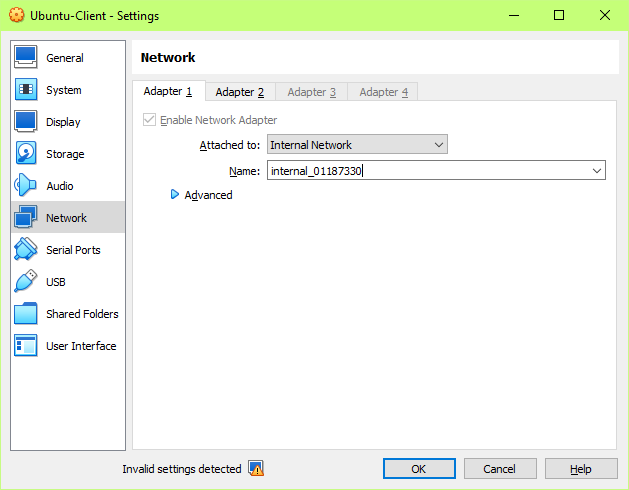Click the System chip icon

26,89
